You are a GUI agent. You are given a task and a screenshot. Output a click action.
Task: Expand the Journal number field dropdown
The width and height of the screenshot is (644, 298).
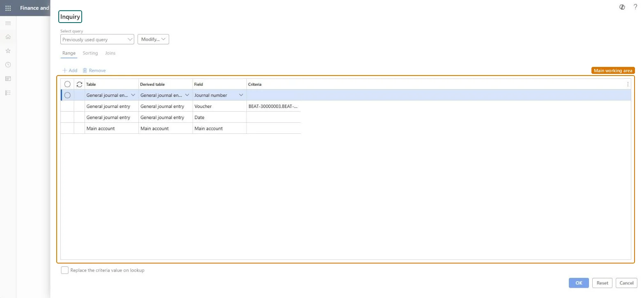[241, 95]
